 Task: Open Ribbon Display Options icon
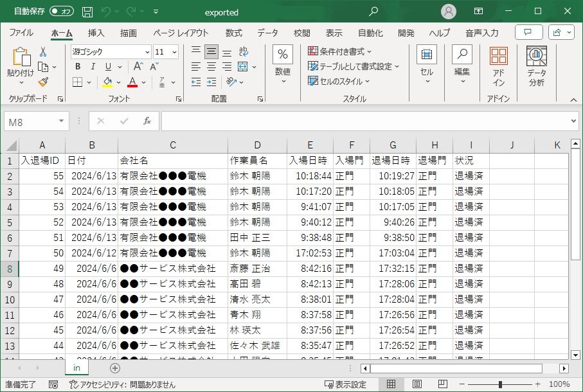tap(478, 11)
